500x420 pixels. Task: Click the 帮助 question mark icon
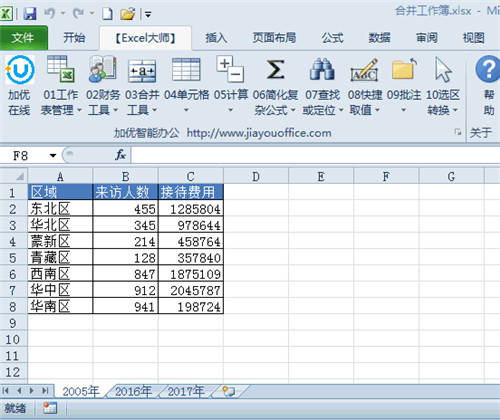(488, 69)
